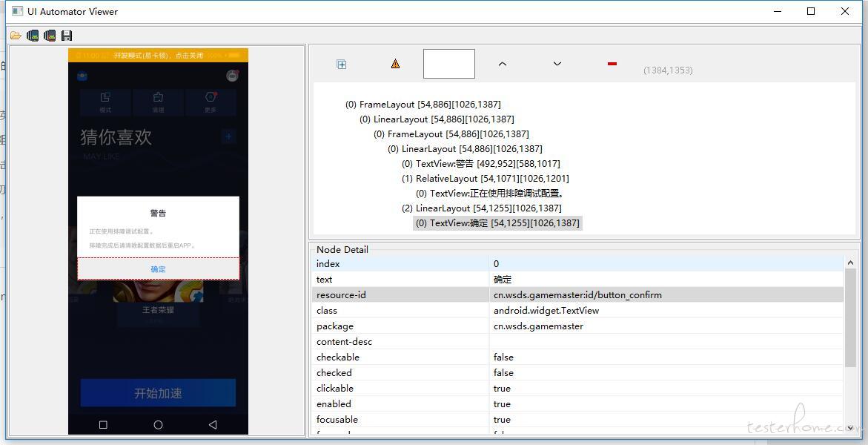Click the 开始加速 button in the phone preview
Screen dimensions: 868x445
(x=159, y=393)
